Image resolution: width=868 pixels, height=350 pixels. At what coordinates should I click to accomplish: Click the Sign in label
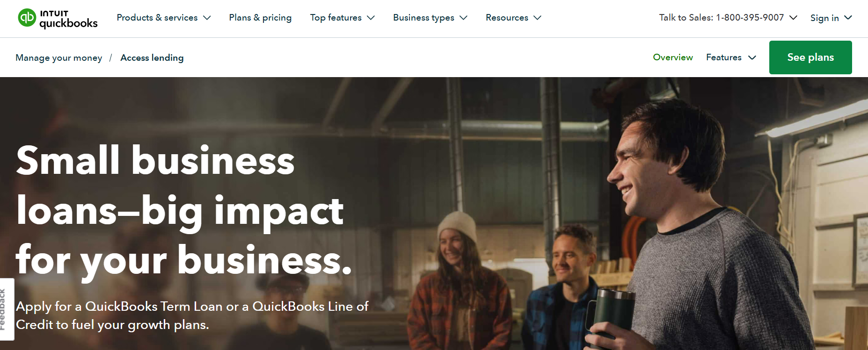824,18
